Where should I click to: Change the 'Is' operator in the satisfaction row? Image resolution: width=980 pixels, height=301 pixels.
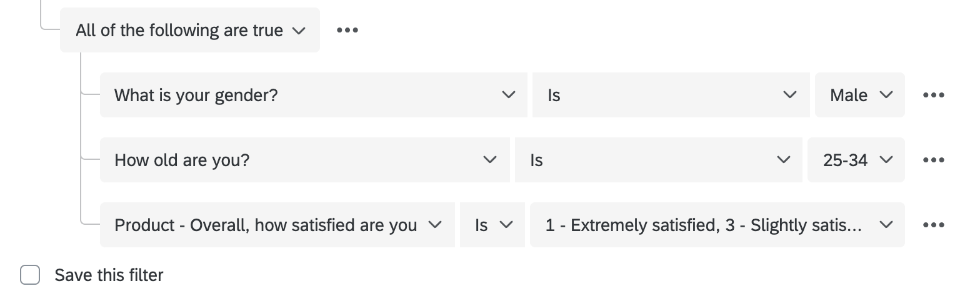click(492, 225)
